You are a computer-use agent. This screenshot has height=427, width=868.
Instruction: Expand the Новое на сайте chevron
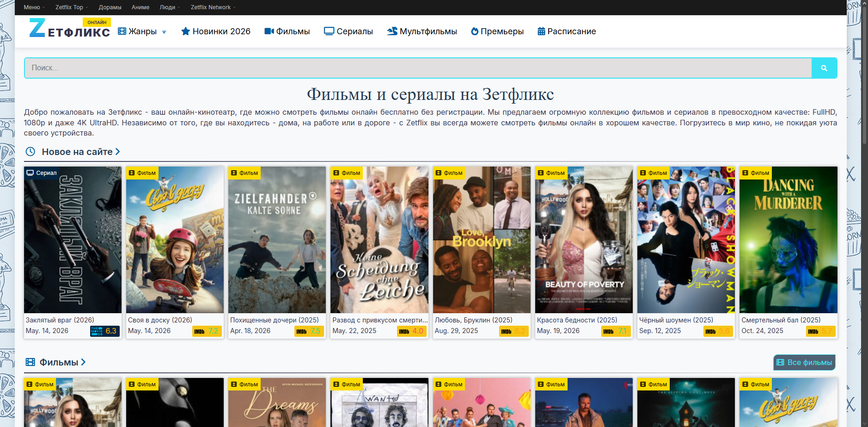117,152
